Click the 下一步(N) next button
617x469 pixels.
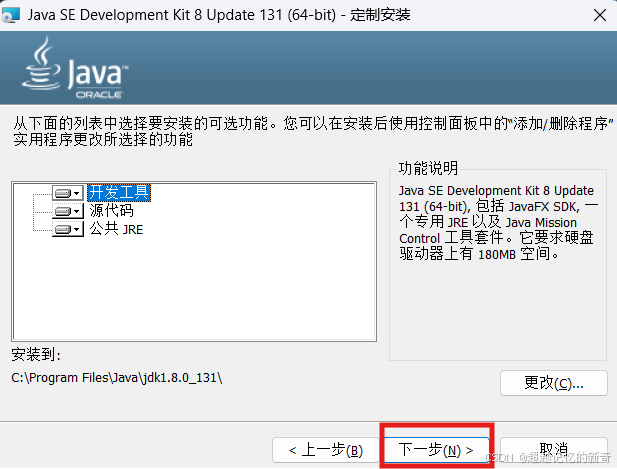[x=436, y=450]
